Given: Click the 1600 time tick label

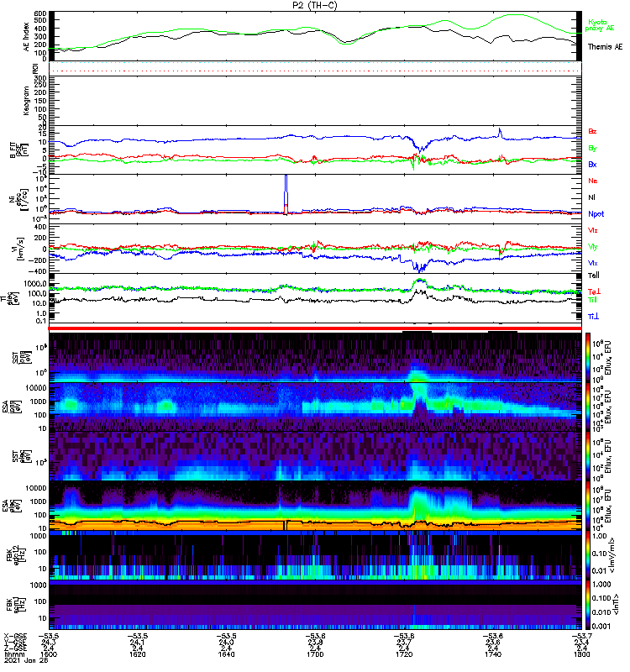Looking at the screenshot, I should (x=48, y=654).
